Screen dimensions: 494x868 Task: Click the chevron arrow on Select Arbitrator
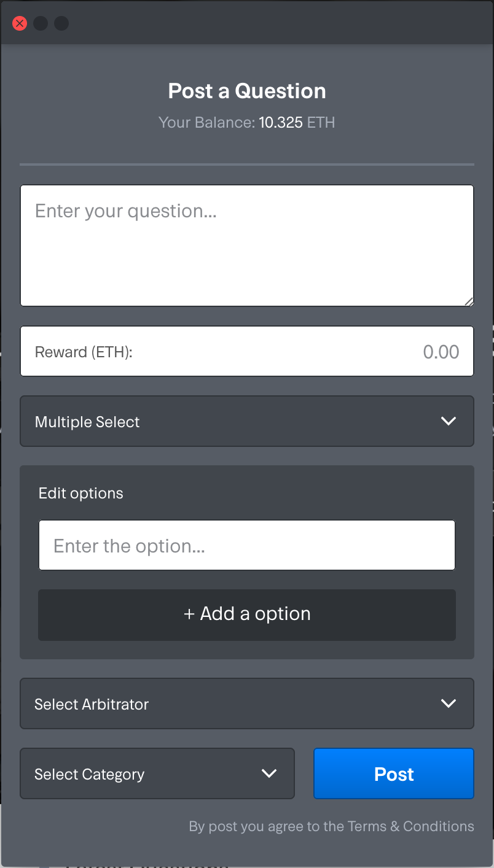pos(449,703)
